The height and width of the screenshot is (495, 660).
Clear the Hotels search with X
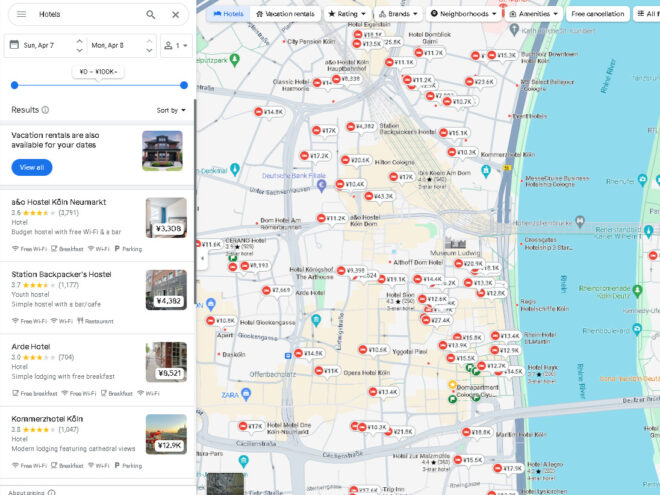coord(176,15)
